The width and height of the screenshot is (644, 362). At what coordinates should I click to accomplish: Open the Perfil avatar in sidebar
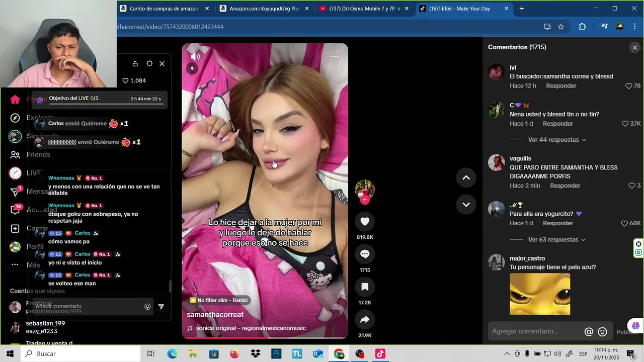(x=15, y=247)
